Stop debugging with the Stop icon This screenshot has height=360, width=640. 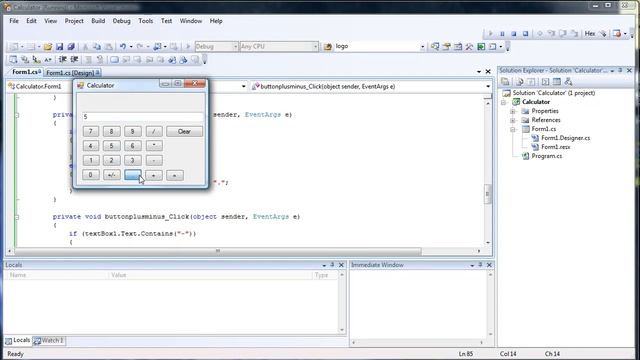click(x=514, y=33)
